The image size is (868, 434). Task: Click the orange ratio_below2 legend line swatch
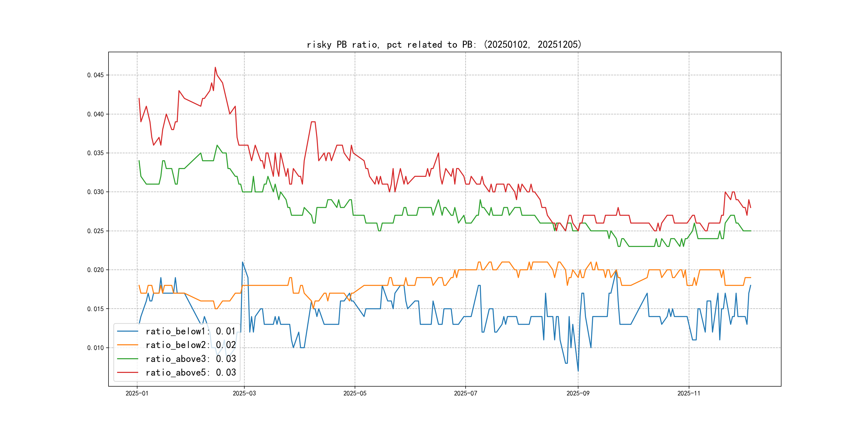click(x=127, y=345)
